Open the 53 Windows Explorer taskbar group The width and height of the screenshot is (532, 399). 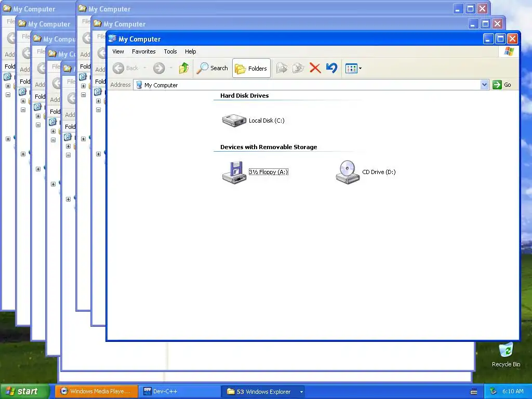pos(263,392)
